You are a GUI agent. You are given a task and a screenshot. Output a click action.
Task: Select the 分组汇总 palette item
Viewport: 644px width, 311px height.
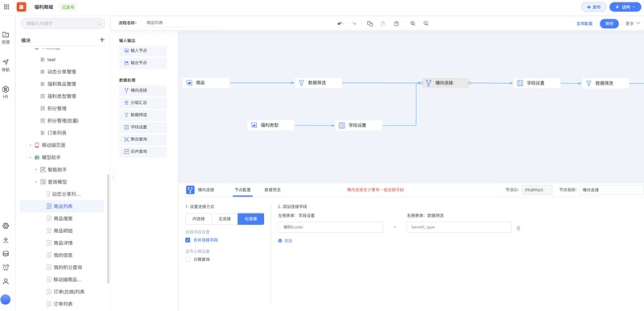(x=143, y=102)
